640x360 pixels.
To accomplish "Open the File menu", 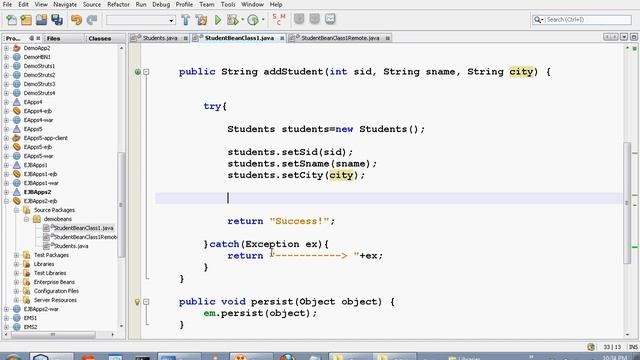I will 7,4.
